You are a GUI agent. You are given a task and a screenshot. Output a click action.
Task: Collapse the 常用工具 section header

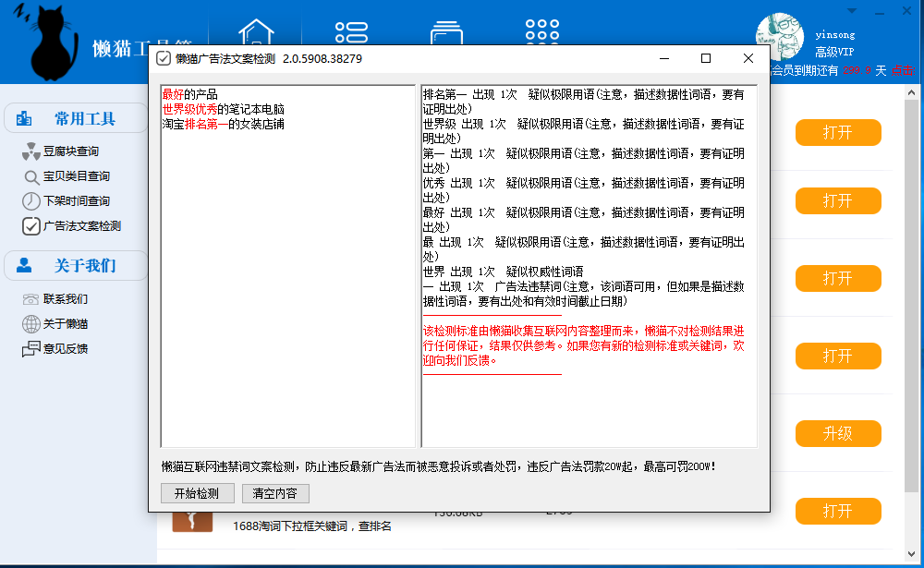point(76,118)
